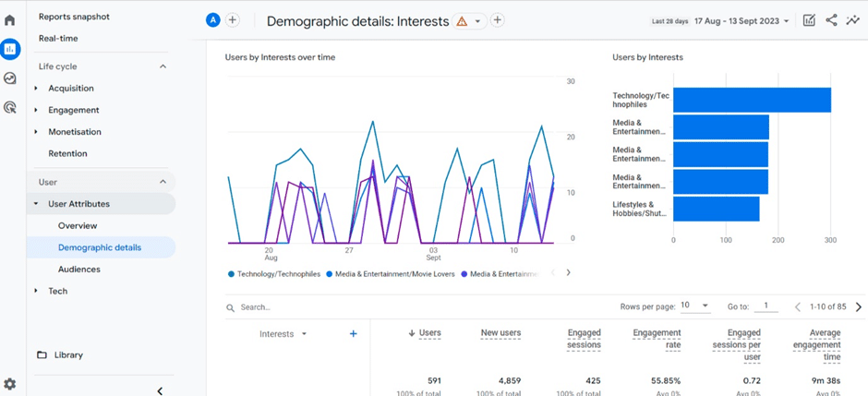Select the Reports icon in left rail
Image resolution: width=868 pixels, height=396 pixels.
click(x=10, y=49)
